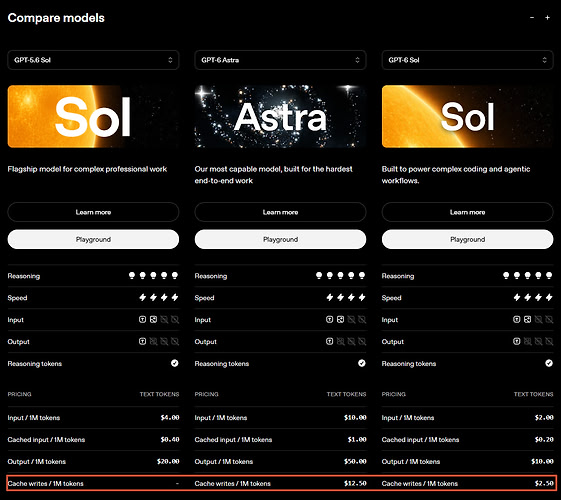Click the $20.00 output price

[x=168, y=461]
